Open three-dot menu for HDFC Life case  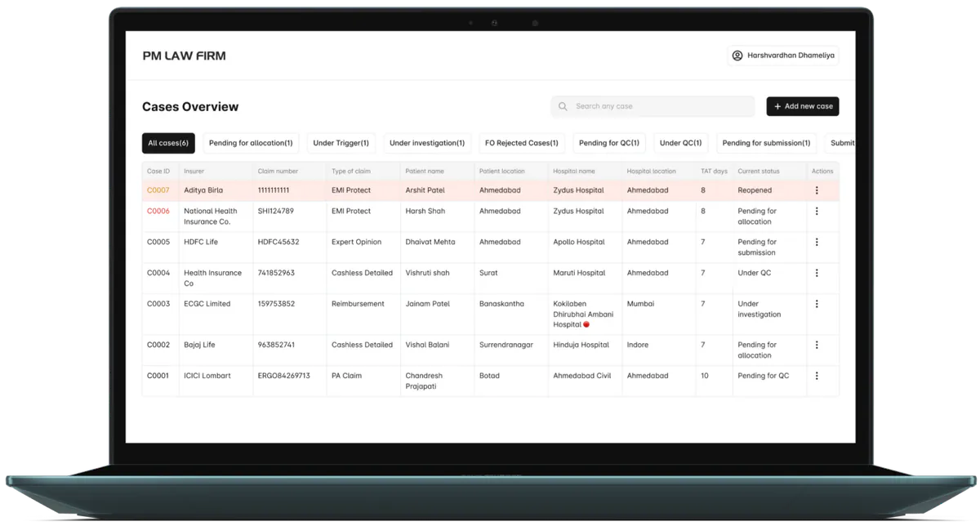click(816, 243)
